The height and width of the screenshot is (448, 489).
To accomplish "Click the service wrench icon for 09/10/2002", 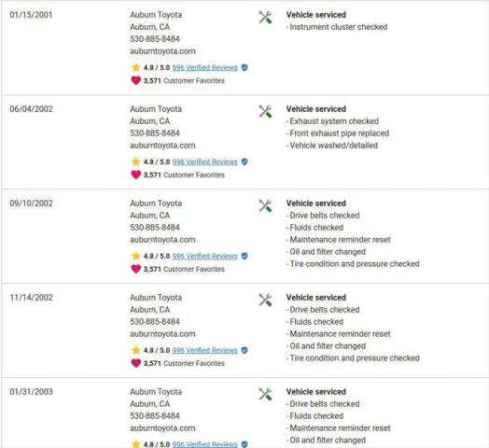I will tap(265, 205).
